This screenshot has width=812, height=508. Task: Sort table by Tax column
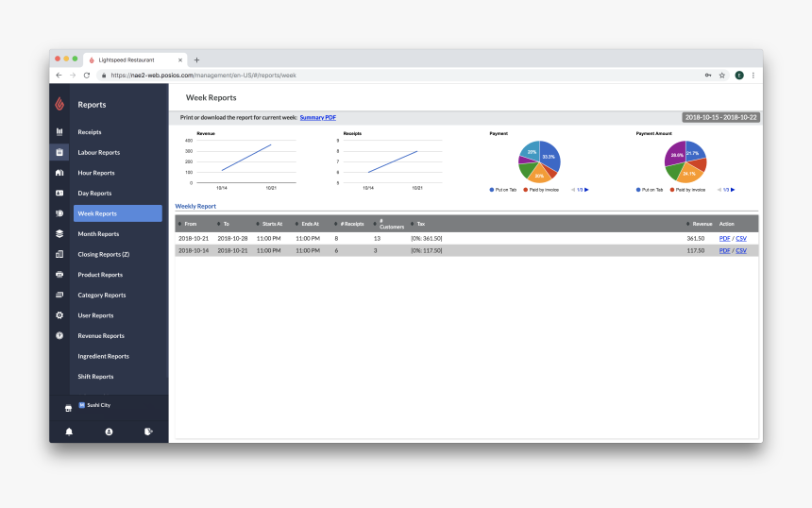point(417,224)
